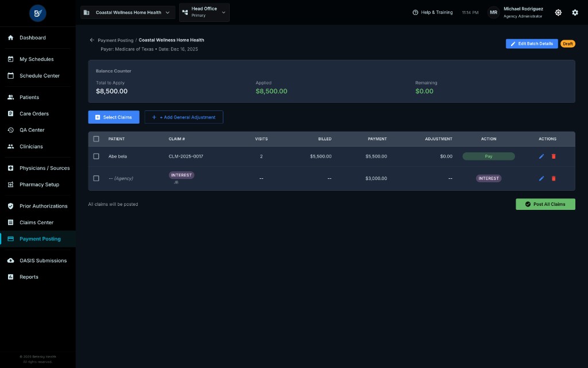Click the $3,000.00 payment cell

(x=376, y=178)
